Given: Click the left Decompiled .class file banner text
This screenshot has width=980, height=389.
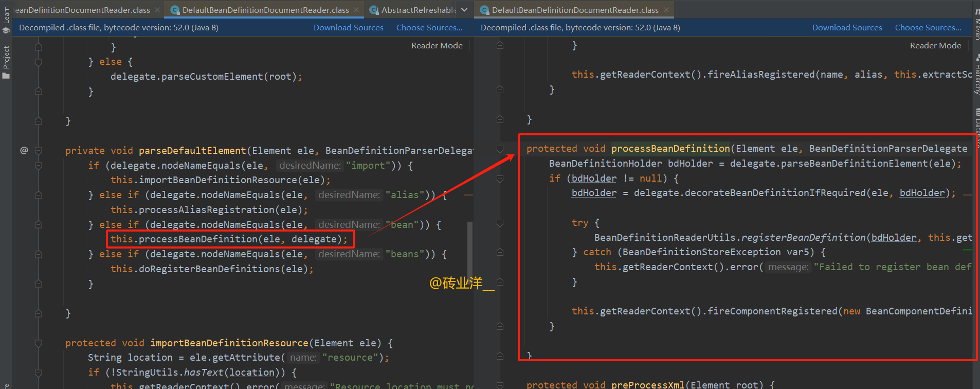Looking at the screenshot, I should (x=119, y=28).
